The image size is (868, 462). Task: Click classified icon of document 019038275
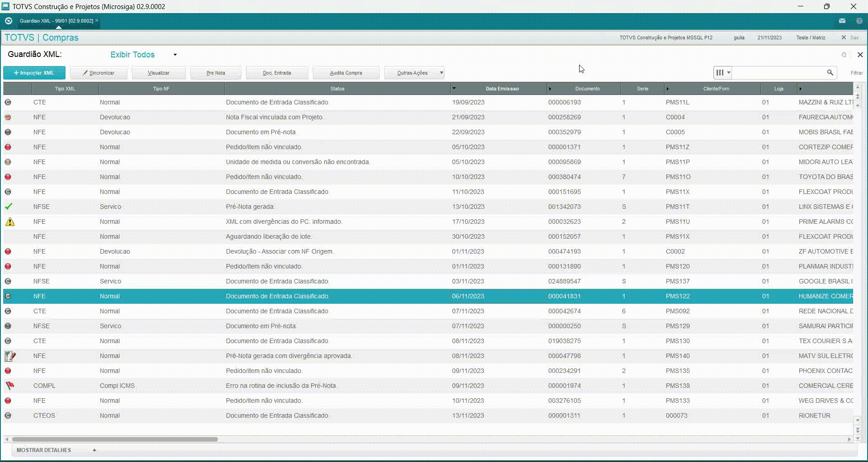click(x=8, y=341)
